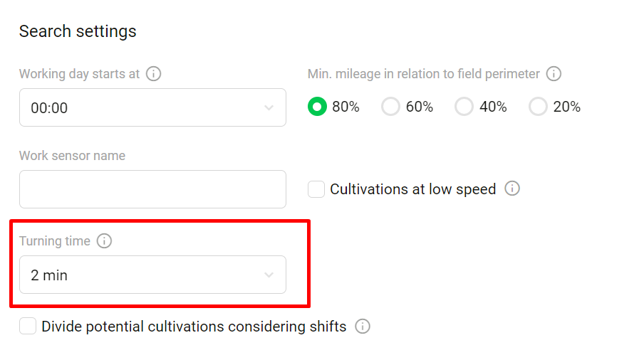Click the Cultivations at low speed label text
644x355 pixels.
coord(412,189)
